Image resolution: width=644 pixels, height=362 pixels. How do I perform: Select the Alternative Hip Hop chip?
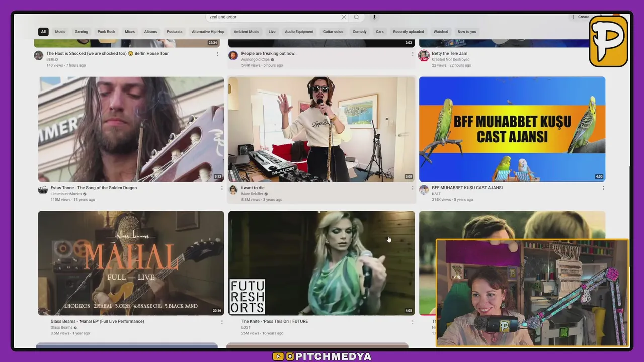point(208,32)
